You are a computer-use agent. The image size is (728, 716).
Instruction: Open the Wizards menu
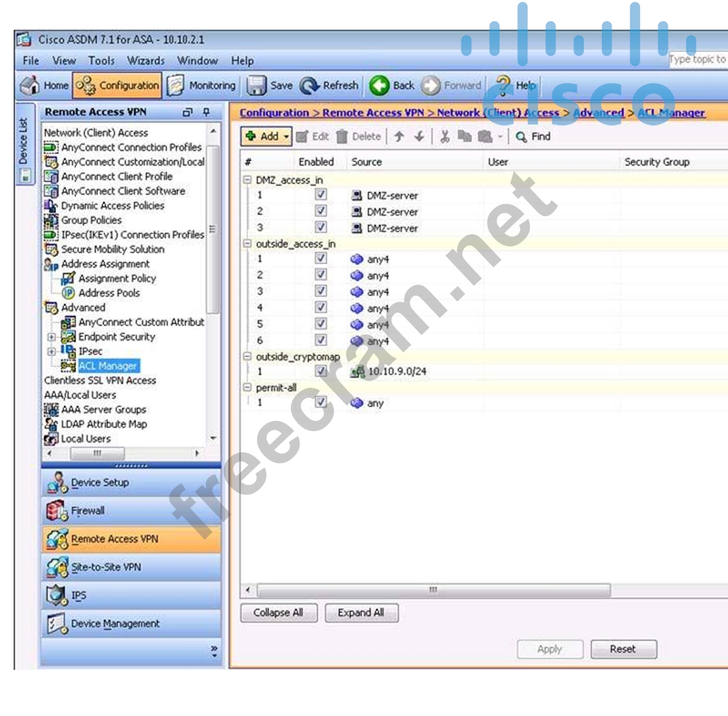pyautogui.click(x=145, y=61)
